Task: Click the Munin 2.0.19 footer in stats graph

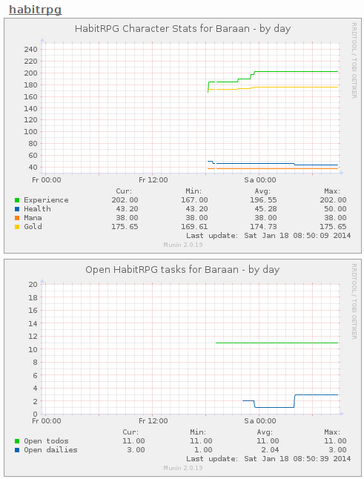Action: 183,245
